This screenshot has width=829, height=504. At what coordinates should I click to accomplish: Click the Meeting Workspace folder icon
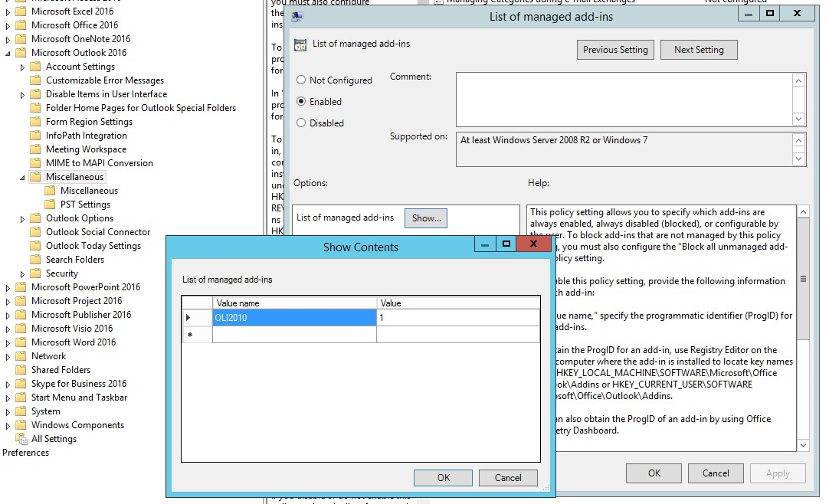[x=35, y=149]
